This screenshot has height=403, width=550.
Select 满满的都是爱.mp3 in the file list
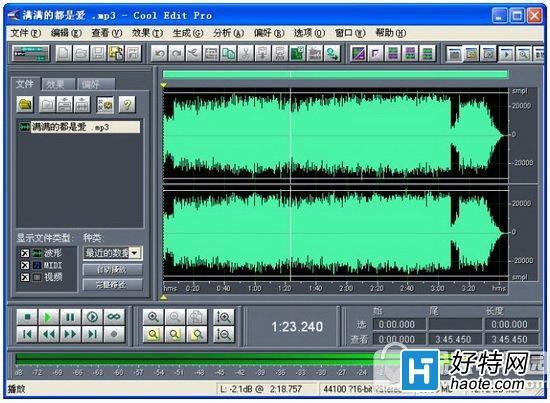click(79, 127)
